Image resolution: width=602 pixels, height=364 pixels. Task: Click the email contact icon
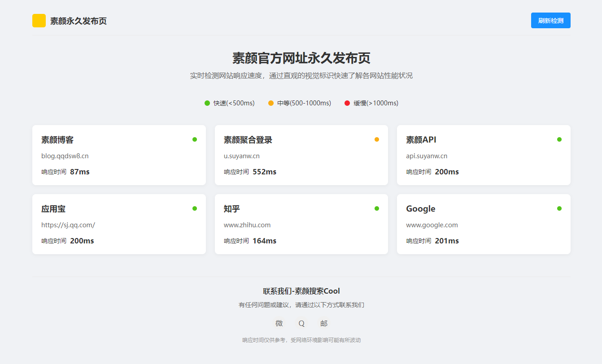tap(324, 323)
